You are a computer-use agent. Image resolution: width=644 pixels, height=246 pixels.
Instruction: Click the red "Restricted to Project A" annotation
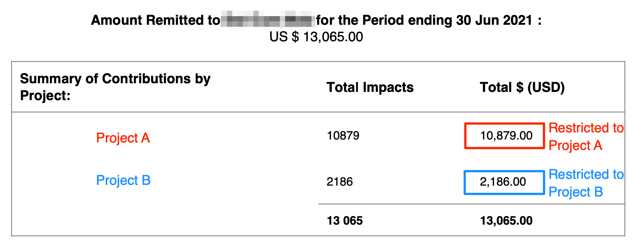(x=586, y=136)
